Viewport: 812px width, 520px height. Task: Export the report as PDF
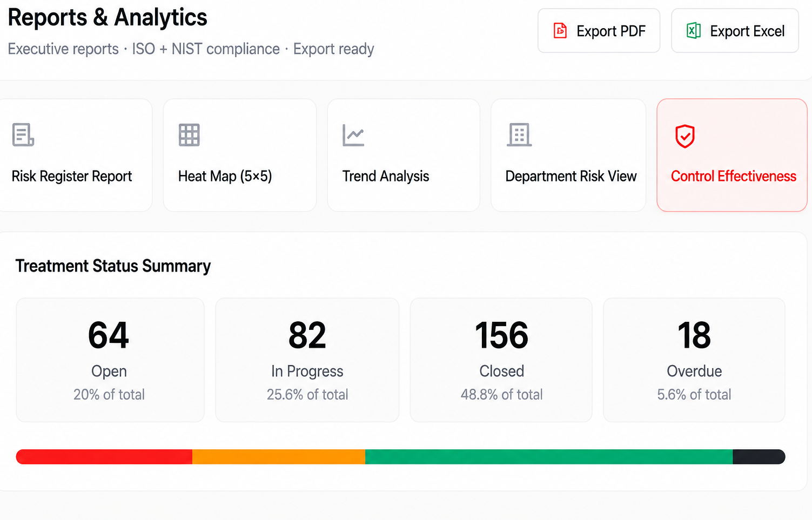point(599,31)
